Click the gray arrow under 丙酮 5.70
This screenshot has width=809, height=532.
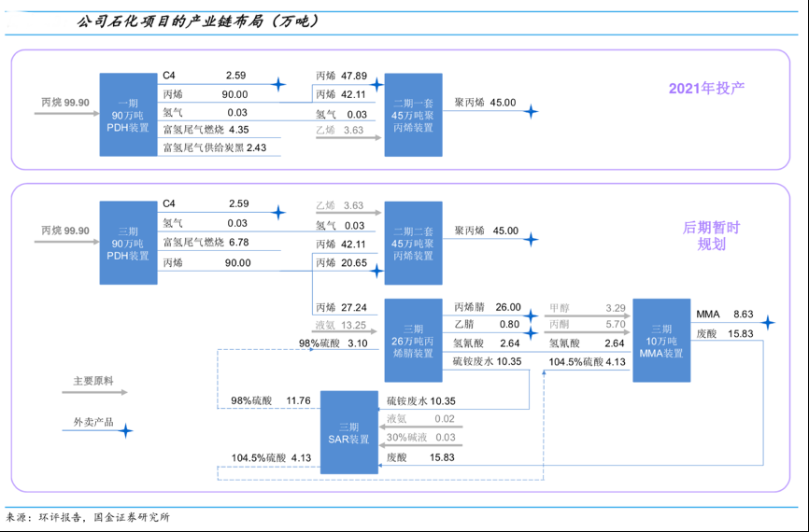pyautogui.click(x=589, y=333)
